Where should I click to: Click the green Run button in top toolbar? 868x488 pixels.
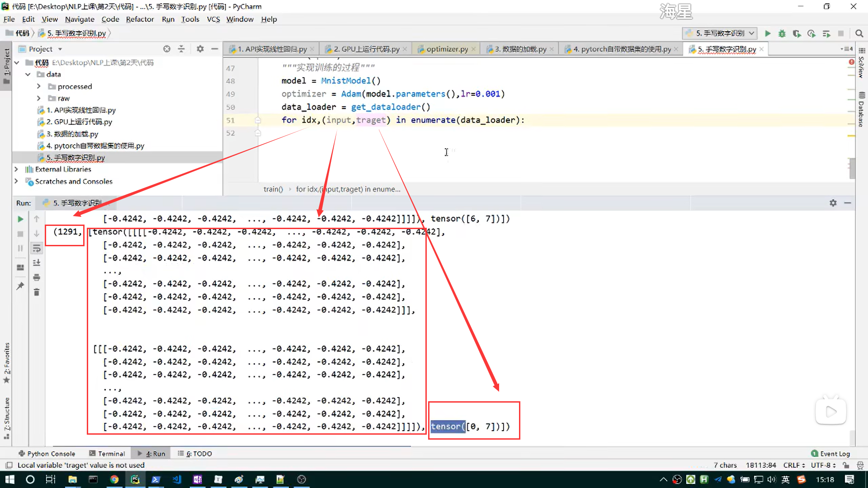pos(768,33)
